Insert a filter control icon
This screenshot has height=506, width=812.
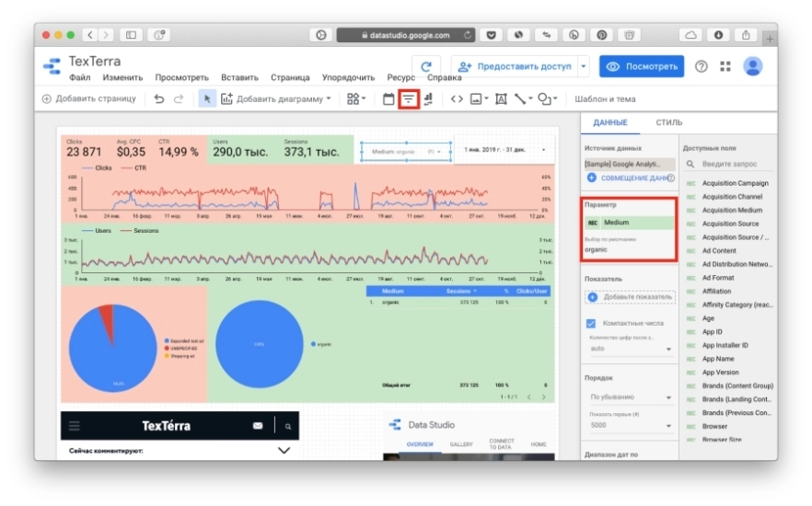409,98
